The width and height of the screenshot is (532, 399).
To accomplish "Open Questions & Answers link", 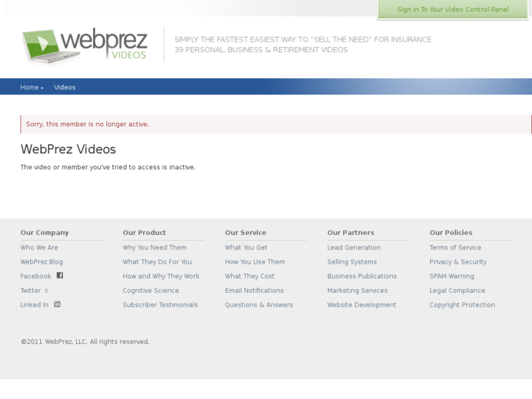I will [259, 305].
